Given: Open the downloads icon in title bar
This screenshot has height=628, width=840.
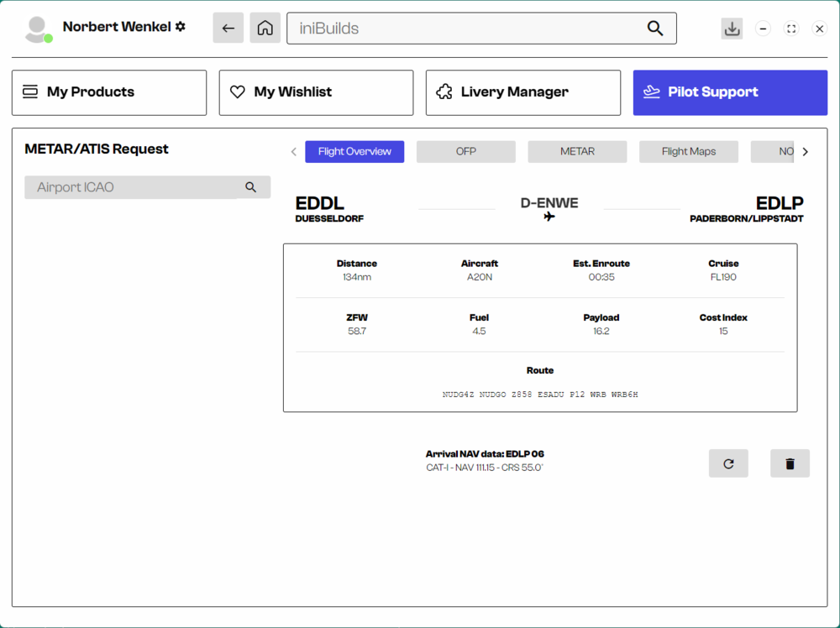Looking at the screenshot, I should pos(732,29).
